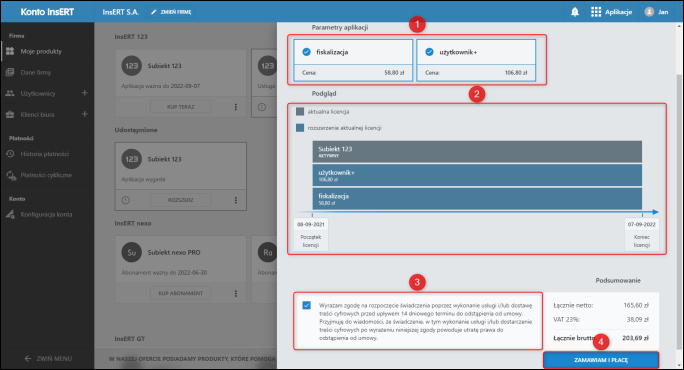Click the Łącznie netto value 165,60 zł
The image size is (684, 370).
coord(636,305)
